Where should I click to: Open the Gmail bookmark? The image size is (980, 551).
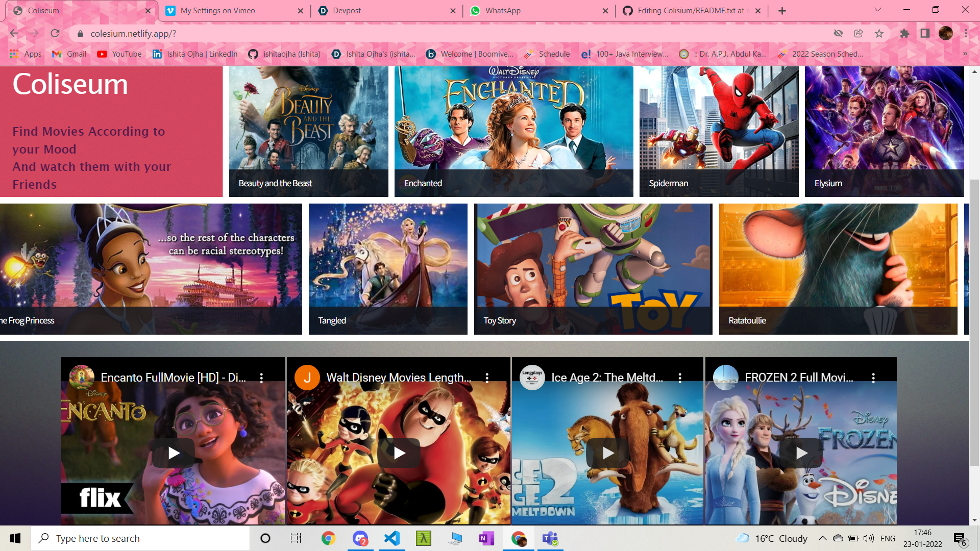tap(70, 54)
